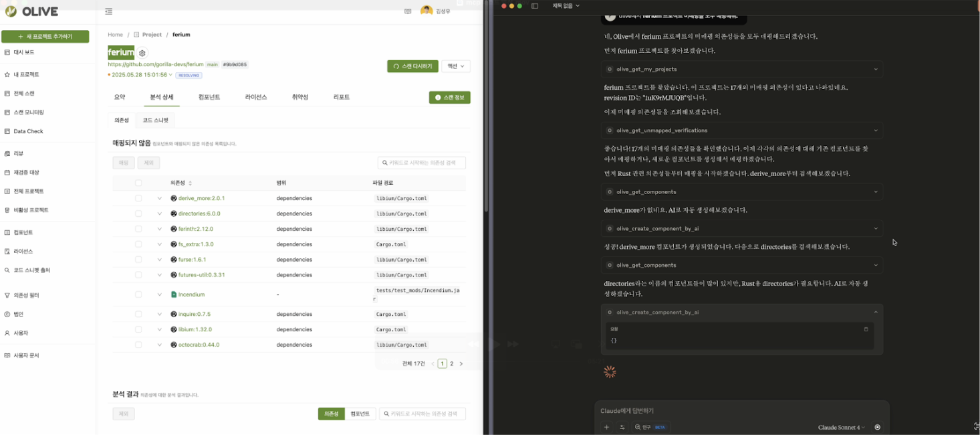
Task: Tick the checkbox for Incendium row
Action: [138, 294]
